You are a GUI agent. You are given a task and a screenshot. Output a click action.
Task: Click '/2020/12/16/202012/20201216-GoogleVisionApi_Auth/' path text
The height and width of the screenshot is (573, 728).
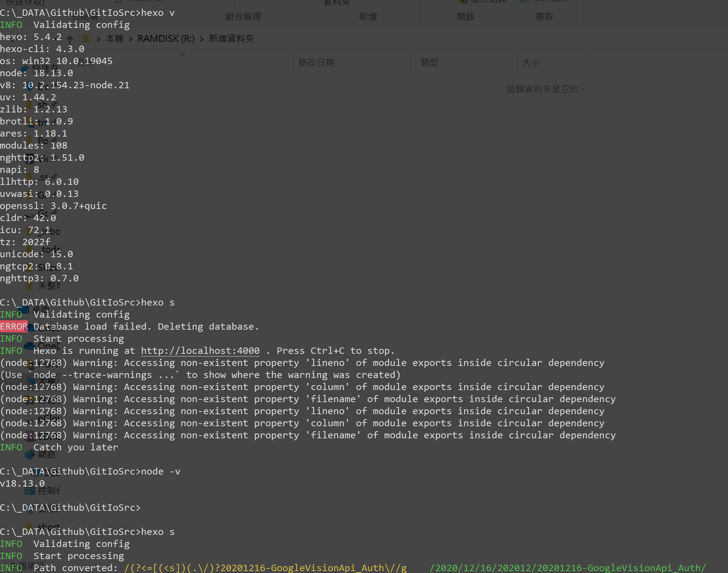point(568,568)
